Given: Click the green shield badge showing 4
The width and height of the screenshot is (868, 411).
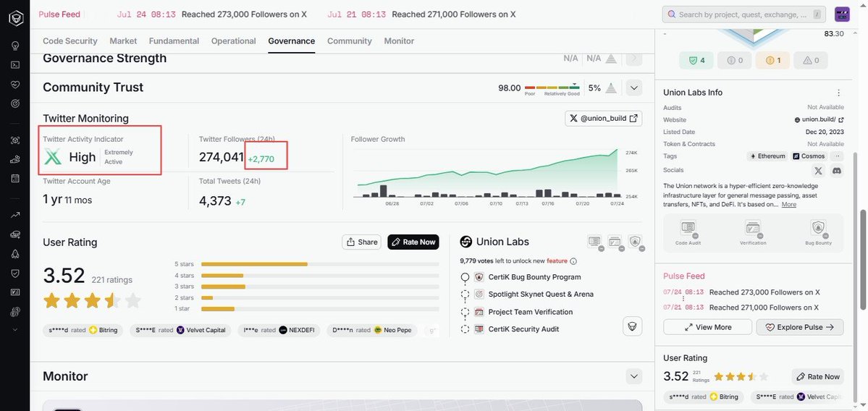Looking at the screenshot, I should 696,60.
